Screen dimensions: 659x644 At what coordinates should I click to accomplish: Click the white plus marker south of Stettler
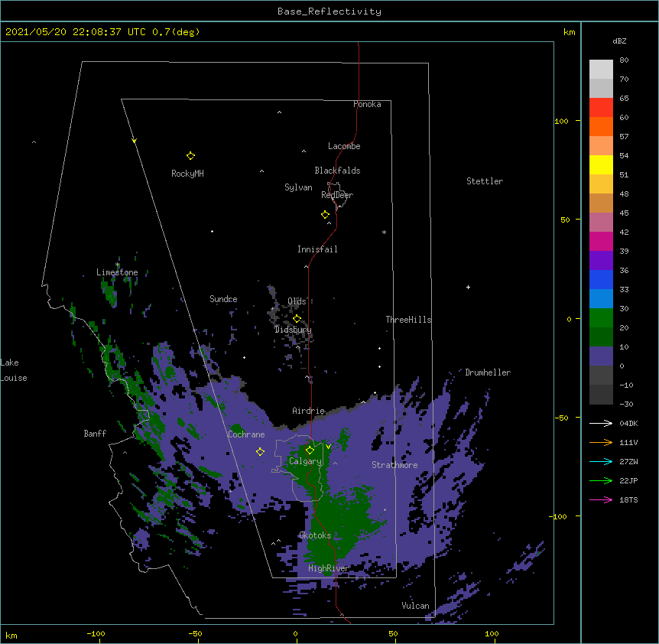pos(468,287)
